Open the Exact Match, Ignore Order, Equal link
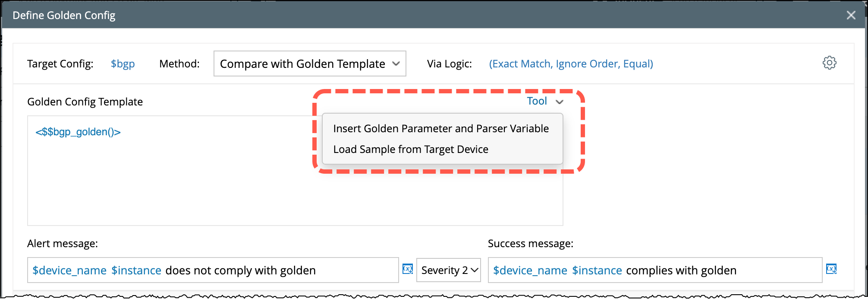This screenshot has height=299, width=868. 570,64
